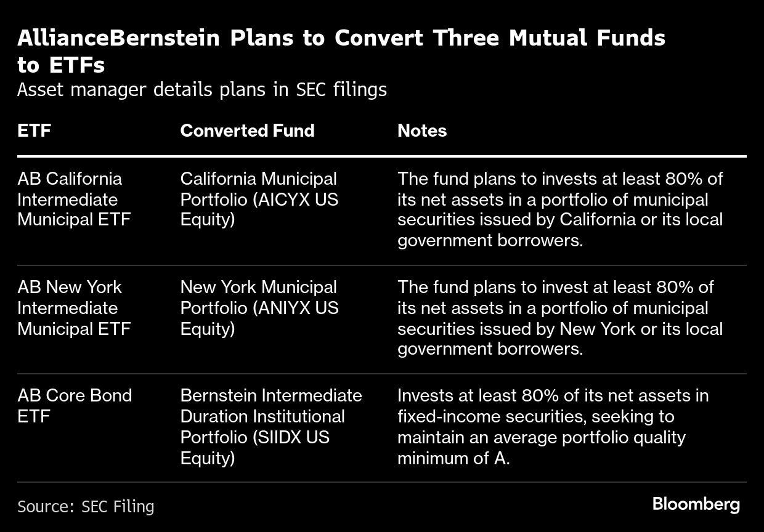The width and height of the screenshot is (764, 532).
Task: Click the AllianceBernstein headline title
Action: [341, 50]
